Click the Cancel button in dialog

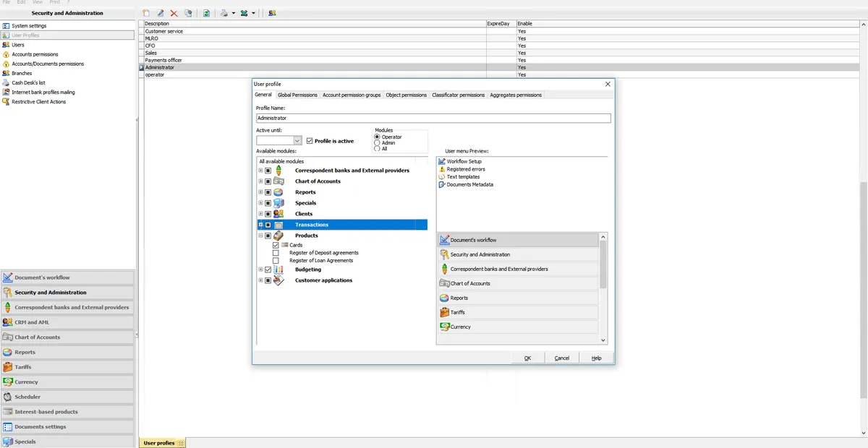click(562, 358)
